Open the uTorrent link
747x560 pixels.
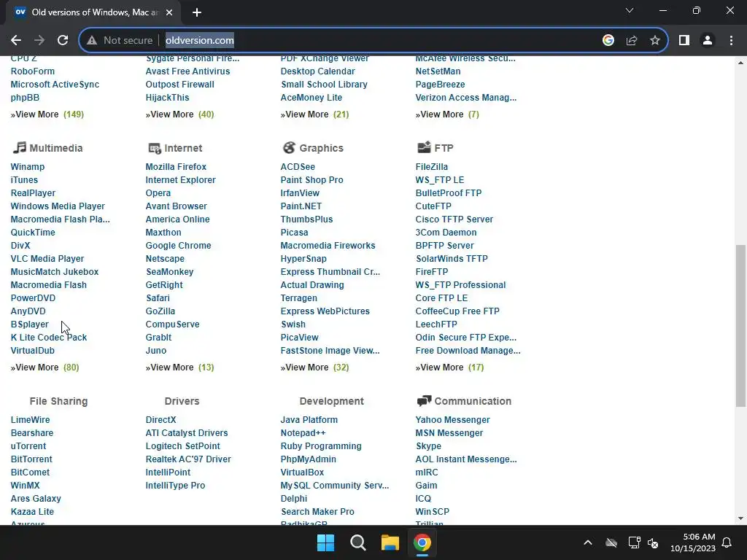(28, 446)
